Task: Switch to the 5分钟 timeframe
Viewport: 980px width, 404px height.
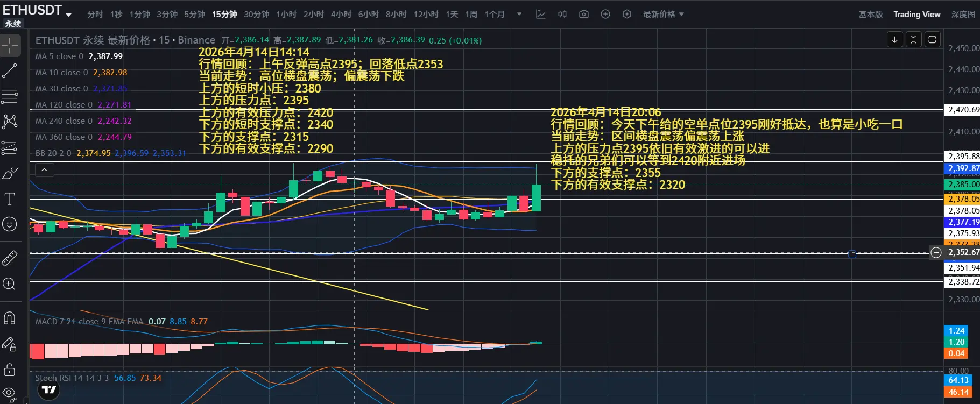Action: click(195, 15)
